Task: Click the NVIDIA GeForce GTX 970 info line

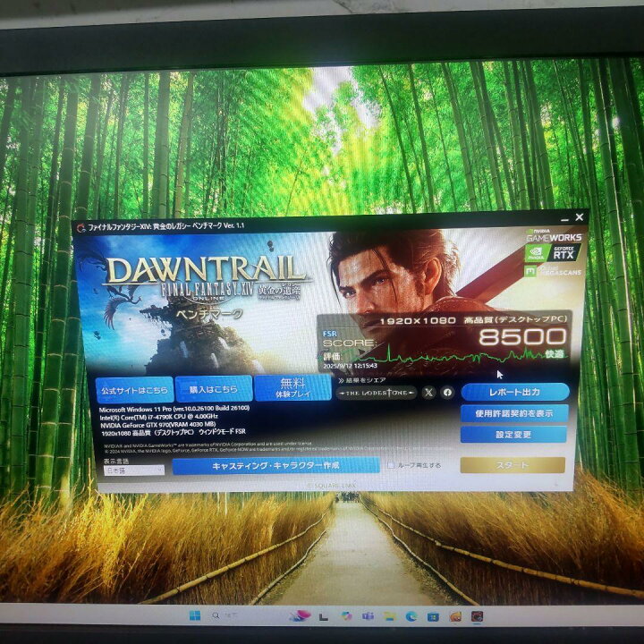Action: click(x=158, y=424)
